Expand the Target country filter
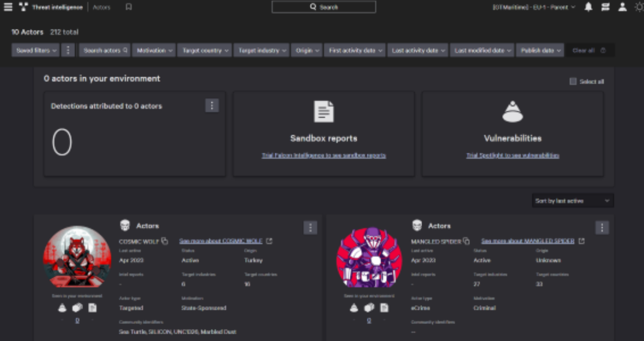 click(204, 50)
